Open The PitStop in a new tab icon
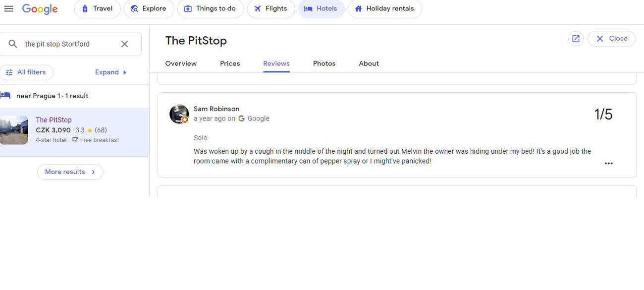This screenshot has width=644, height=290. pos(576,39)
